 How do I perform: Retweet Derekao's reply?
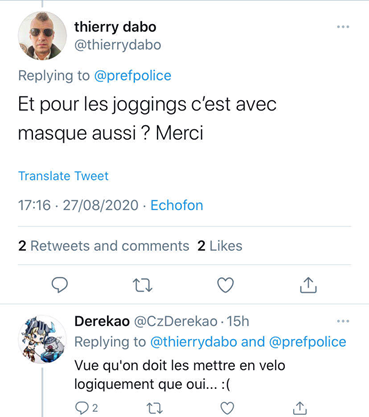155,408
